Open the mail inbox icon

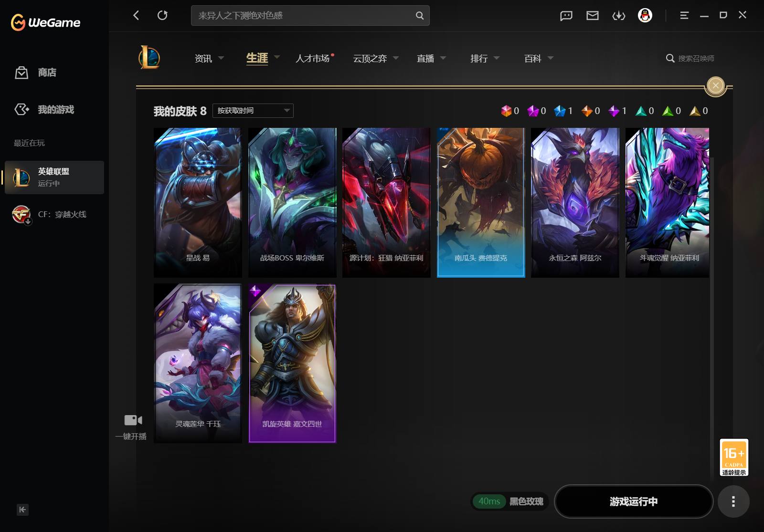[593, 16]
